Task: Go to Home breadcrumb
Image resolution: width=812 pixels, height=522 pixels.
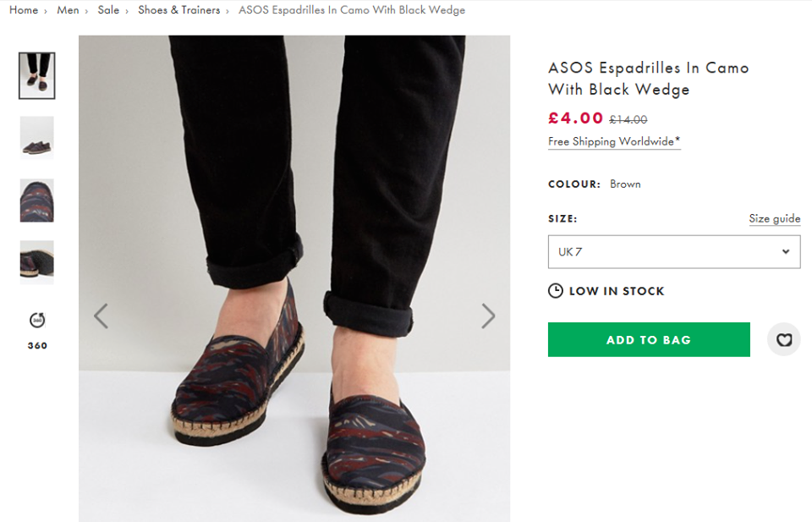Action: 24,10
